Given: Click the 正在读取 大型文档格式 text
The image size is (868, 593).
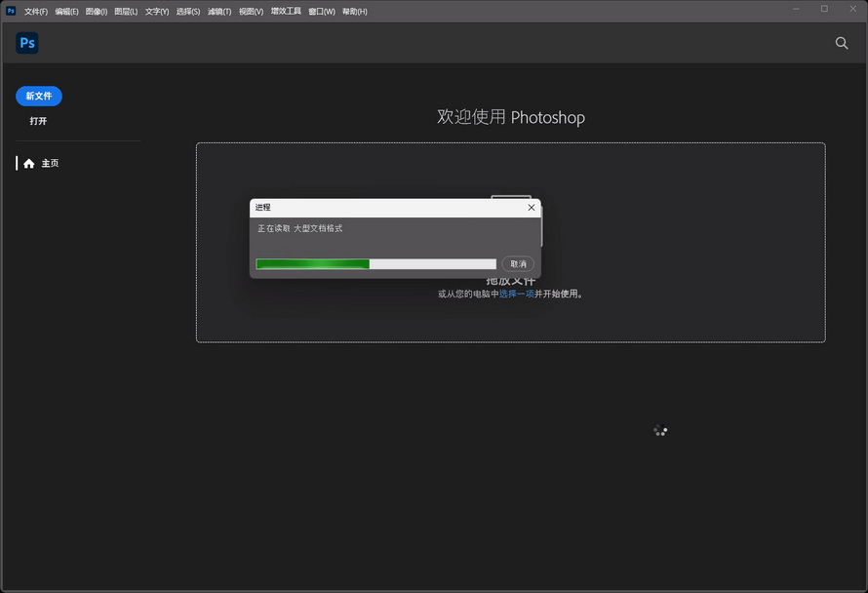Looking at the screenshot, I should (x=300, y=228).
